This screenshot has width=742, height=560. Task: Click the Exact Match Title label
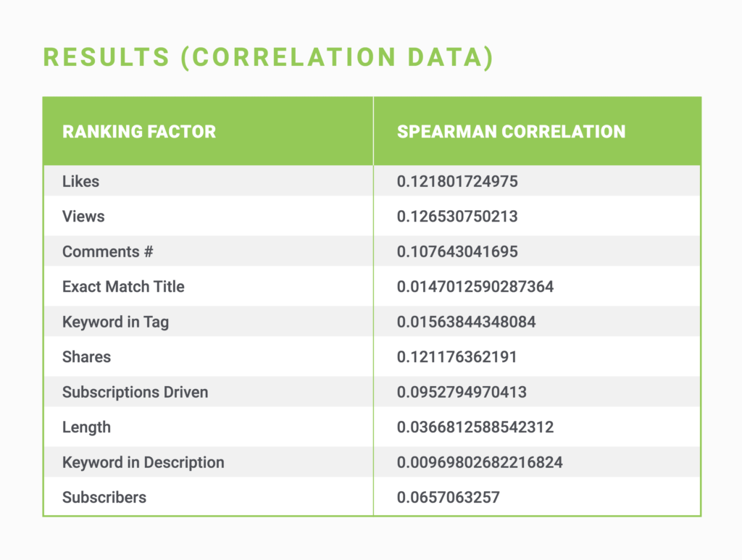(x=123, y=286)
